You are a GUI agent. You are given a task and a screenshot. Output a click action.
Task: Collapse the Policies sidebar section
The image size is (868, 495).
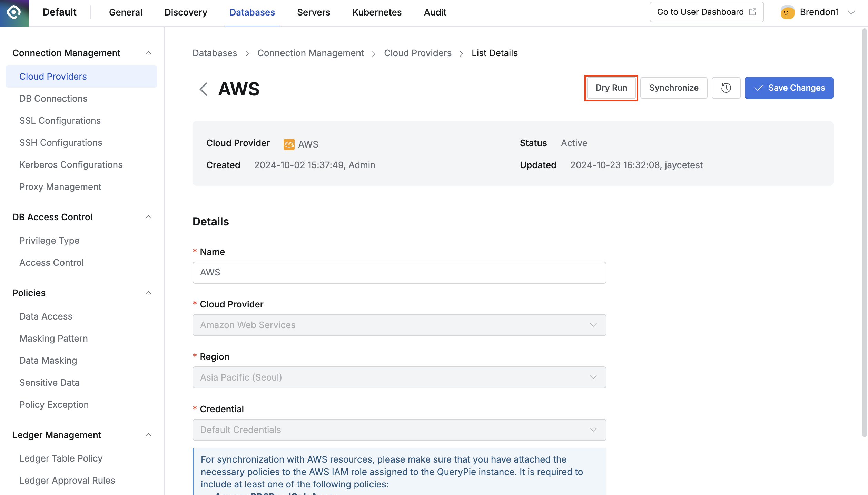[148, 293]
